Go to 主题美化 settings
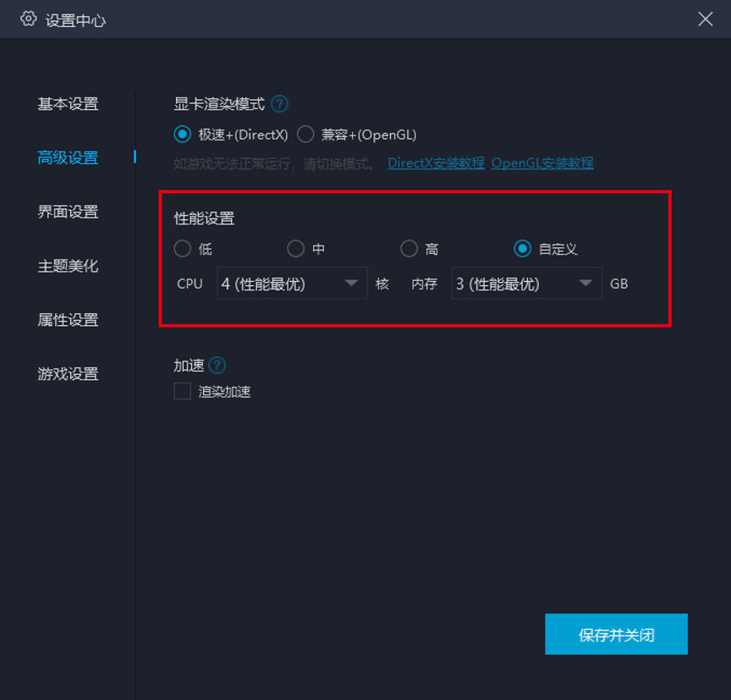 point(68,266)
